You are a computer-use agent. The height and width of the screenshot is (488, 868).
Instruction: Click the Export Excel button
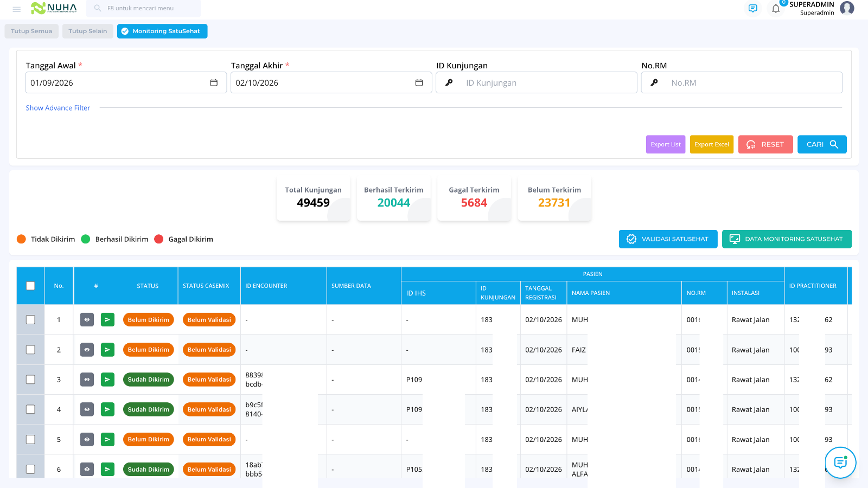712,144
